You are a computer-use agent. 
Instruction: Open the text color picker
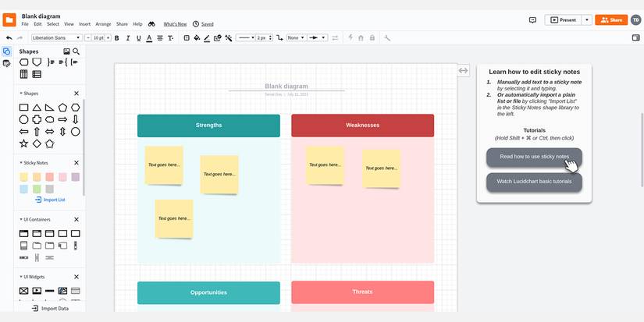pos(149,37)
